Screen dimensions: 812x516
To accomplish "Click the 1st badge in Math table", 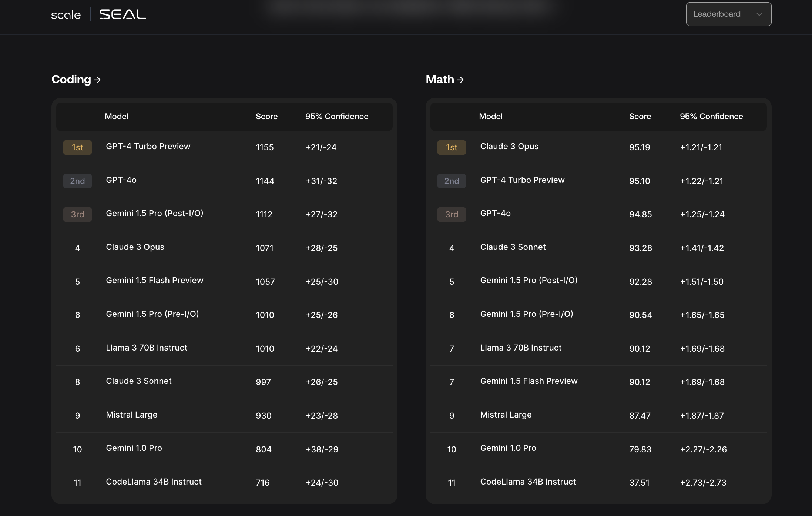I will pos(452,147).
